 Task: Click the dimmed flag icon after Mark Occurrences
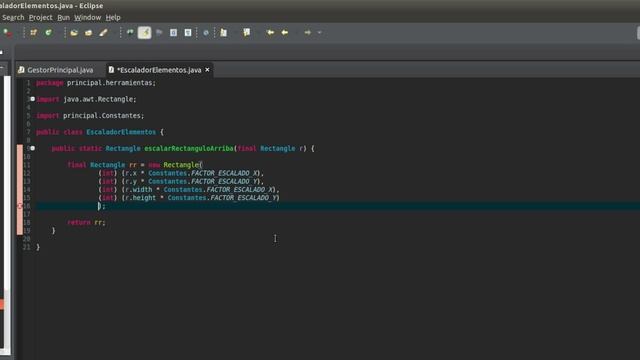(x=159, y=33)
